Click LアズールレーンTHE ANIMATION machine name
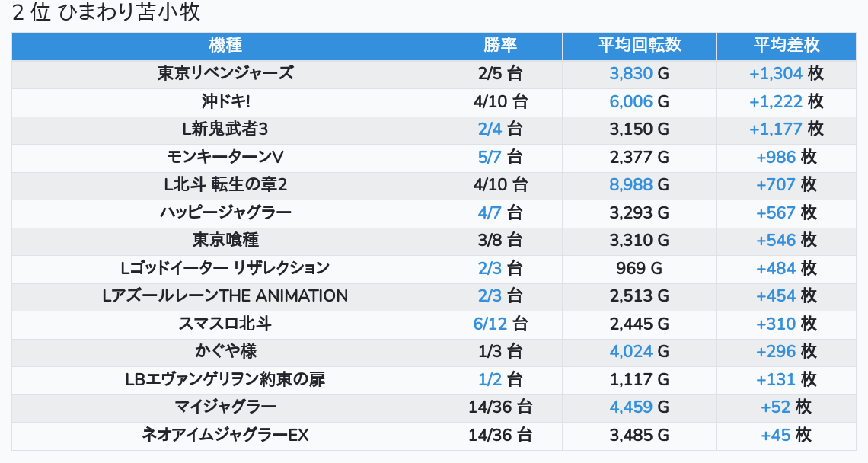 click(x=225, y=296)
